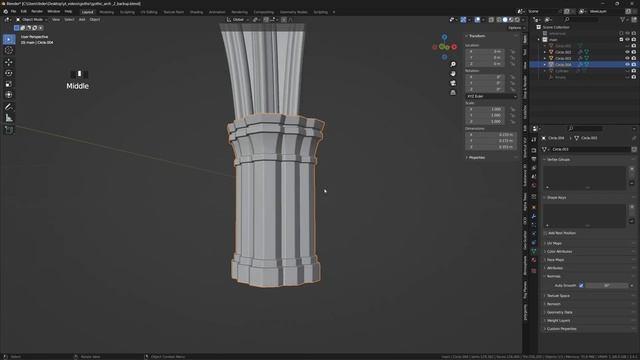Enable solid viewport shading mode
Viewport: 640px width, 360px height.
(x=505, y=20)
